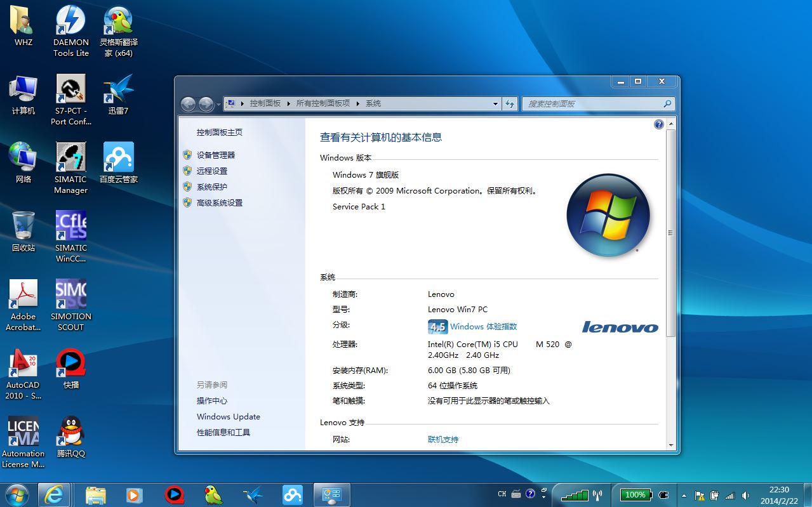Open 系统保护 from sidebar

pyautogui.click(x=212, y=187)
